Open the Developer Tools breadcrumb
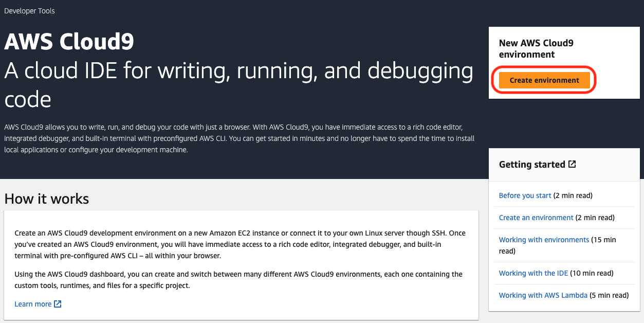Image resolution: width=644 pixels, height=323 pixels. [29, 11]
